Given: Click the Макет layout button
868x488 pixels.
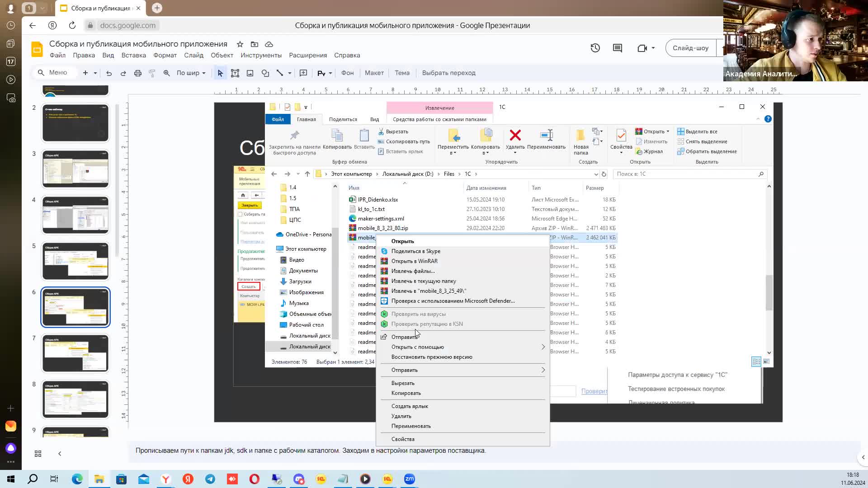Looking at the screenshot, I should pyautogui.click(x=374, y=73).
